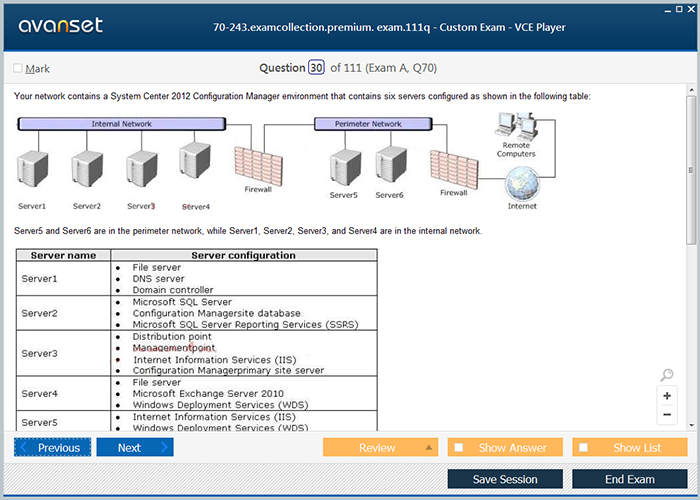Click the 'Server name' column header
700x500 pixels.
coord(63,255)
